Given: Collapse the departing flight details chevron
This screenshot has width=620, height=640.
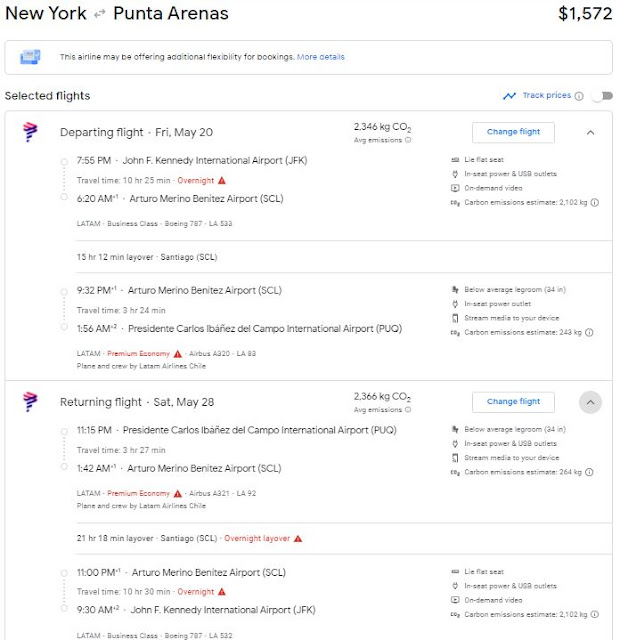Looking at the screenshot, I should point(590,132).
